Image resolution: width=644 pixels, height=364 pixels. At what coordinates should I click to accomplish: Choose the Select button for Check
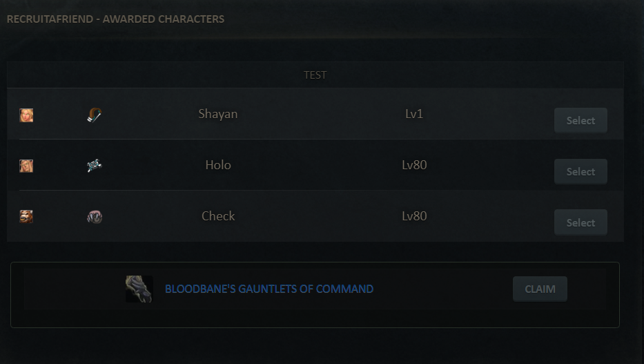pos(580,222)
